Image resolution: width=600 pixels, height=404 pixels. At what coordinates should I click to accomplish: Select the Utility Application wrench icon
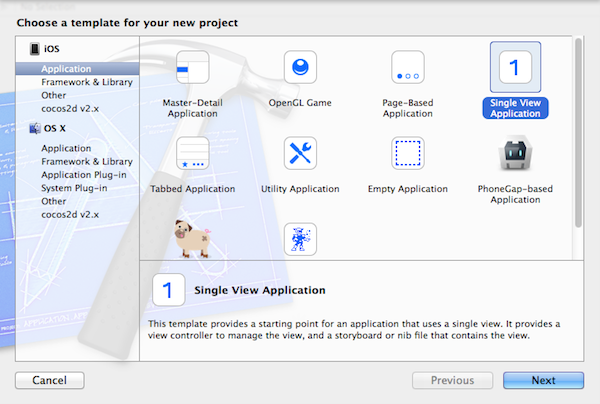[300, 153]
